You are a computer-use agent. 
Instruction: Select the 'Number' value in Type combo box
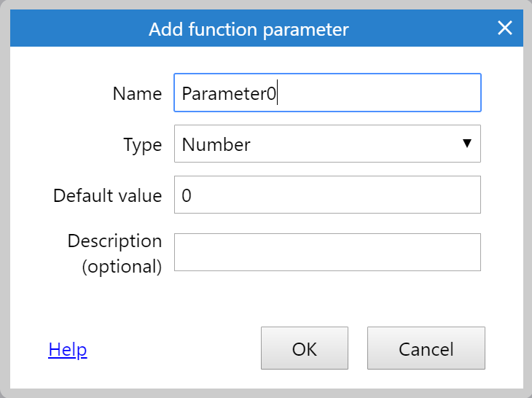[x=216, y=144]
